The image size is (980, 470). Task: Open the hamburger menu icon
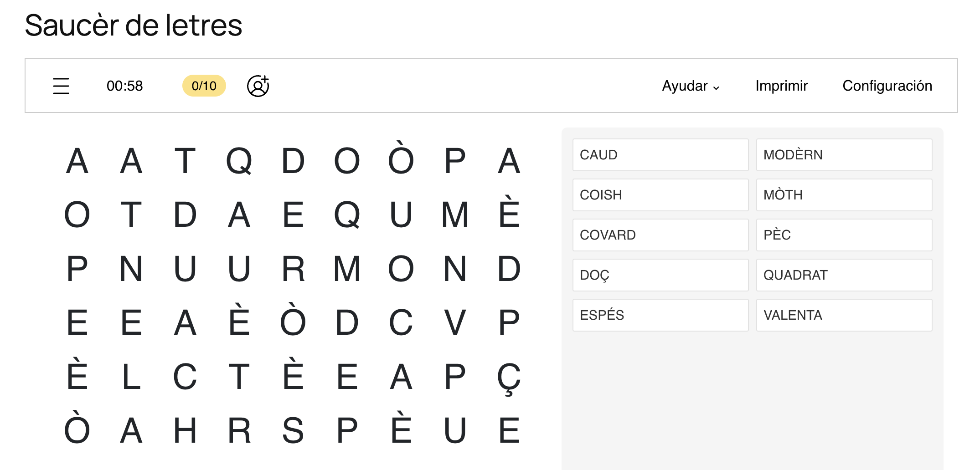(x=61, y=86)
